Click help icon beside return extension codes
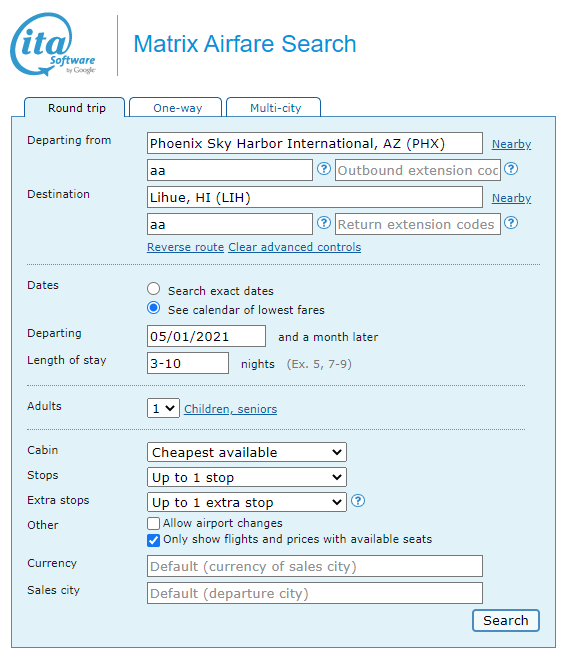 pyautogui.click(x=511, y=223)
